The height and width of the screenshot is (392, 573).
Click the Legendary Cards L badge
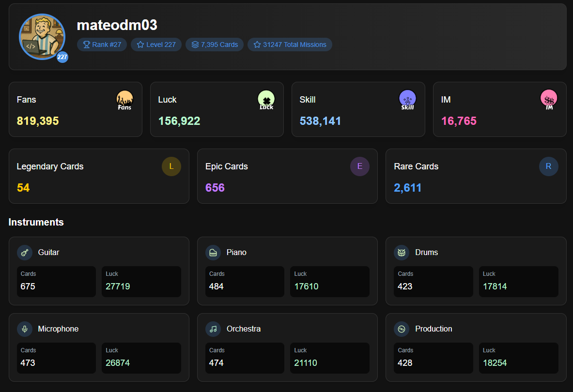click(x=171, y=166)
